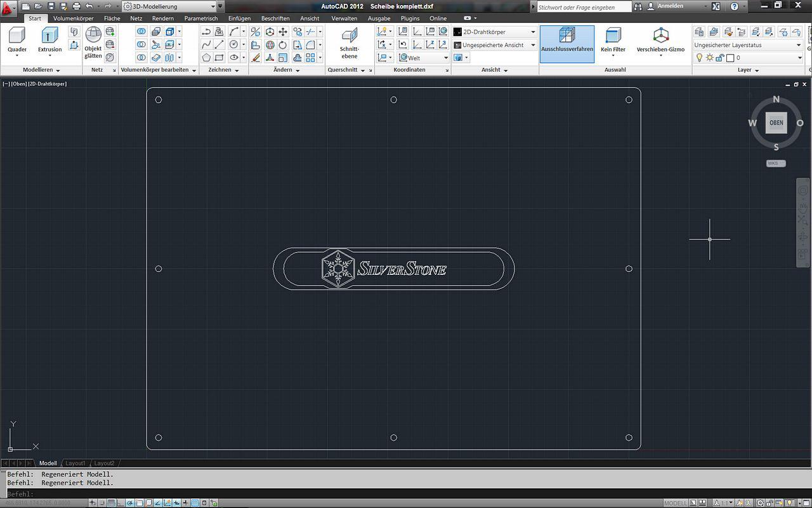Screen dimensions: 812x508
Task: Switch to the Rendern ribbon tab
Action: click(163, 18)
